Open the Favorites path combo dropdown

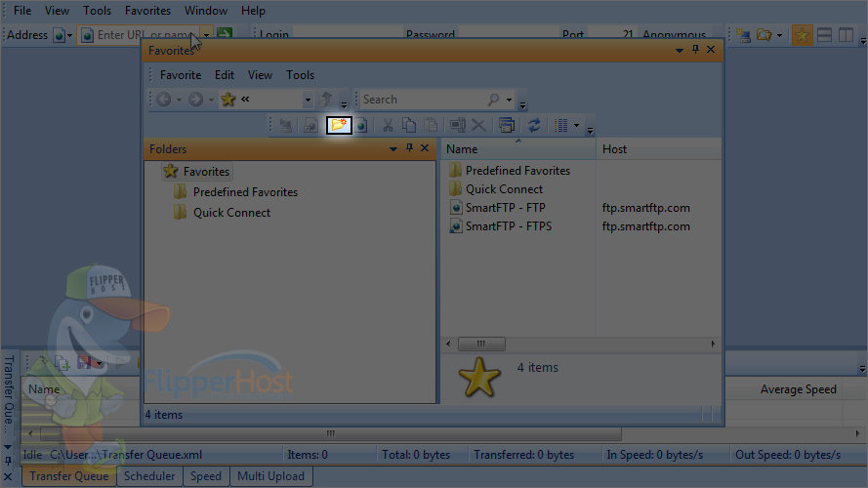(308, 101)
